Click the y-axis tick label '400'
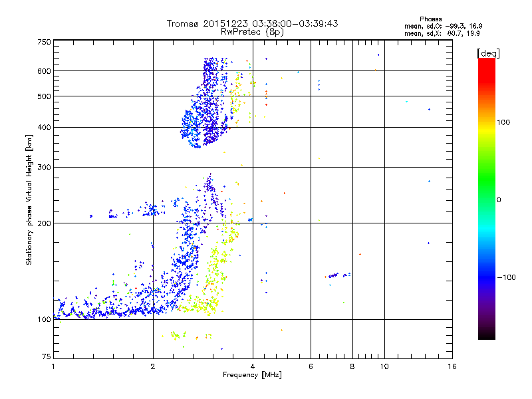 pyautogui.click(x=45, y=128)
